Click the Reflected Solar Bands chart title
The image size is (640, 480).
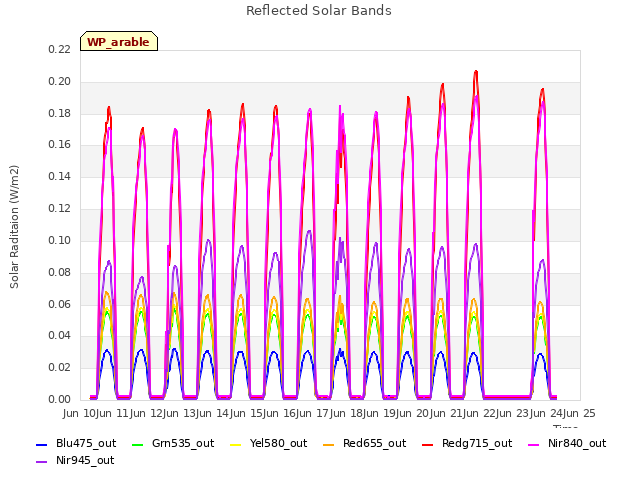coord(319,11)
